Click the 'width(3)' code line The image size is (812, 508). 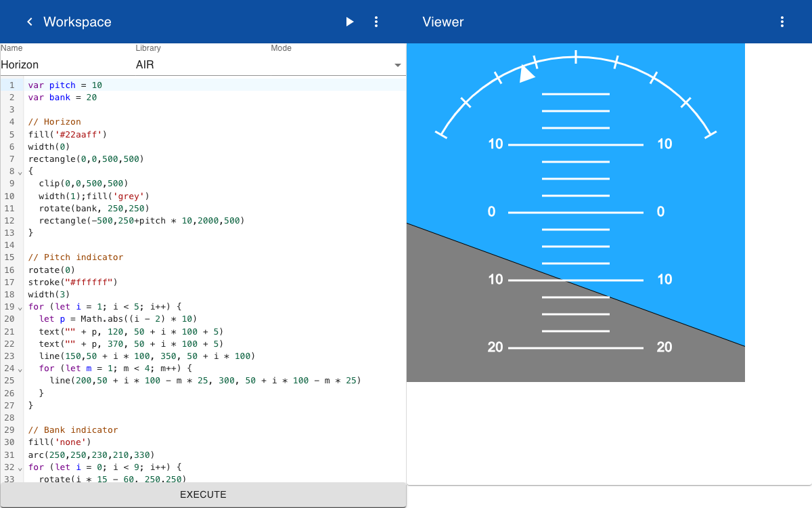pos(49,295)
